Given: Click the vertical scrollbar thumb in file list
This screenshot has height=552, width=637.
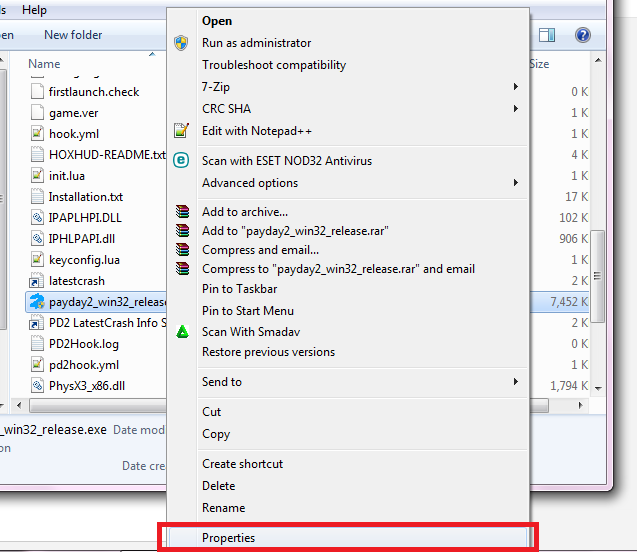Looking at the screenshot, I should click(597, 276).
